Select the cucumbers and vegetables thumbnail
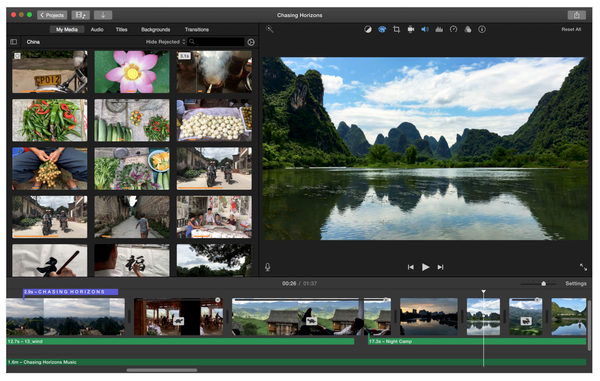 (132, 120)
